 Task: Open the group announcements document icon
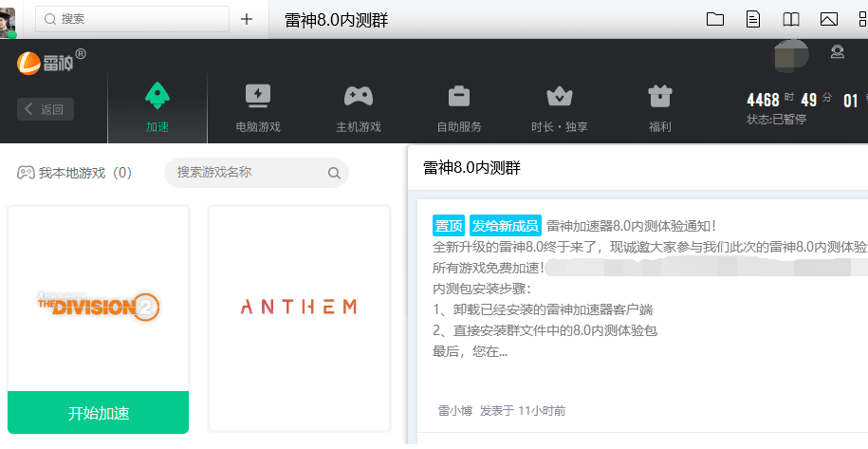753,19
